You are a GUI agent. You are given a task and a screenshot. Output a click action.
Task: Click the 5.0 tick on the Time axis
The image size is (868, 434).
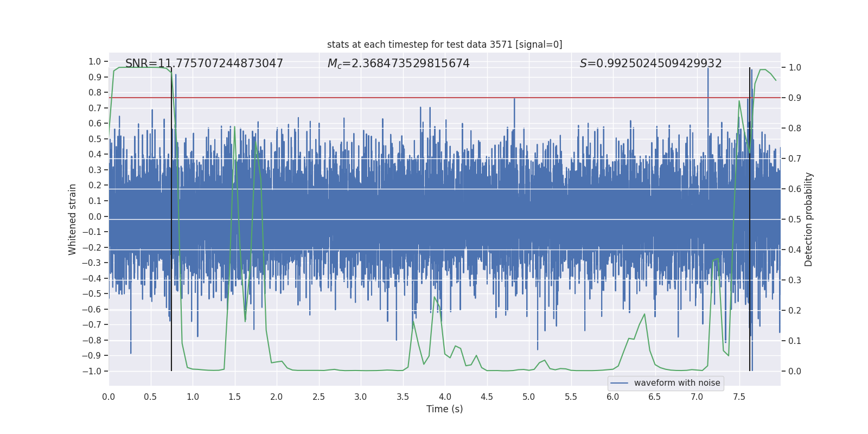(x=529, y=397)
